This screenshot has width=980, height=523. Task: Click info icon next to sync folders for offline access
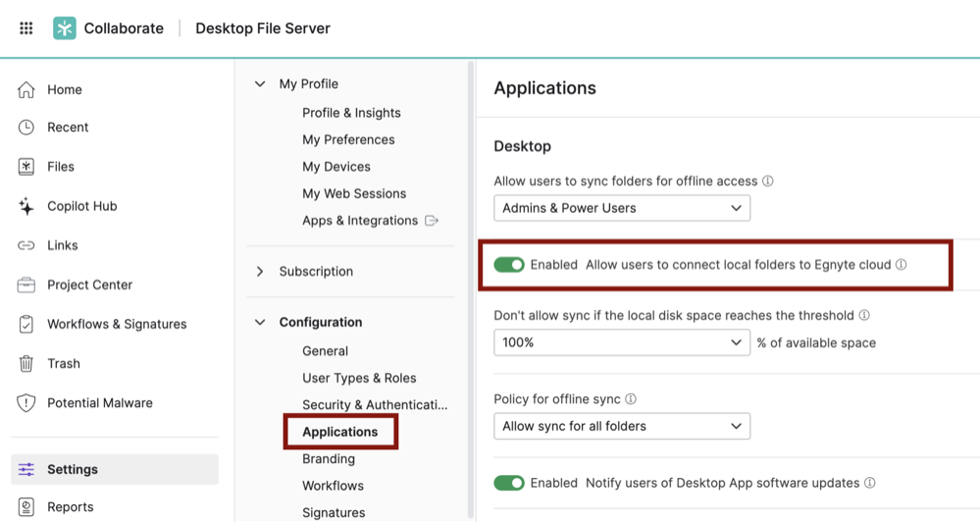pos(767,182)
